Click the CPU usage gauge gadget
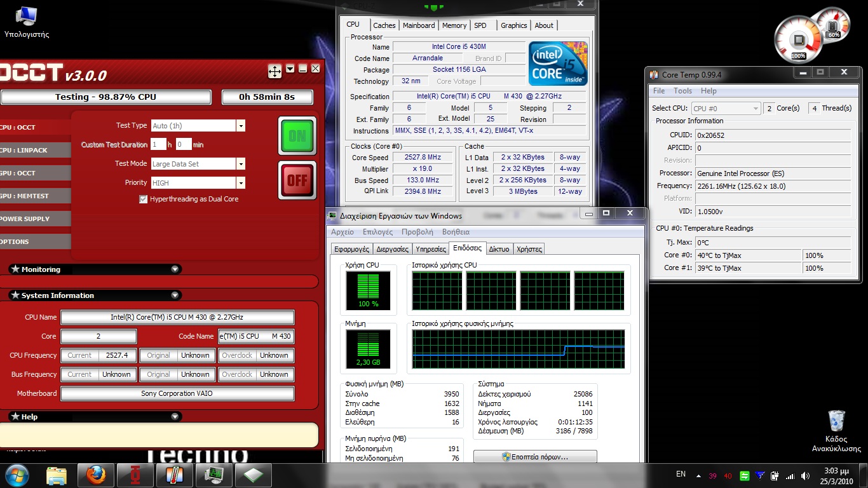Screen dimensions: 868x488 tap(797, 39)
